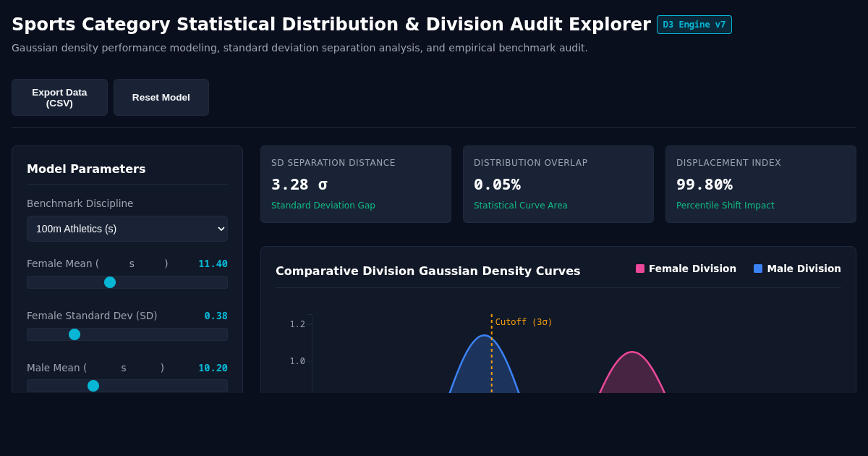Image resolution: width=868 pixels, height=456 pixels.
Task: Click the Male Mean value 10.20
Action: [x=213, y=368]
